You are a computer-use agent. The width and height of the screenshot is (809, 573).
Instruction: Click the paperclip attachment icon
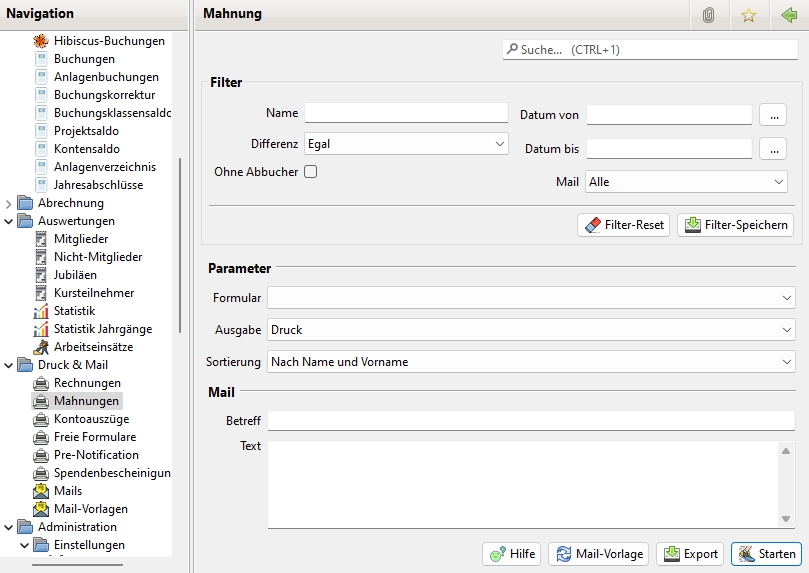pos(708,15)
